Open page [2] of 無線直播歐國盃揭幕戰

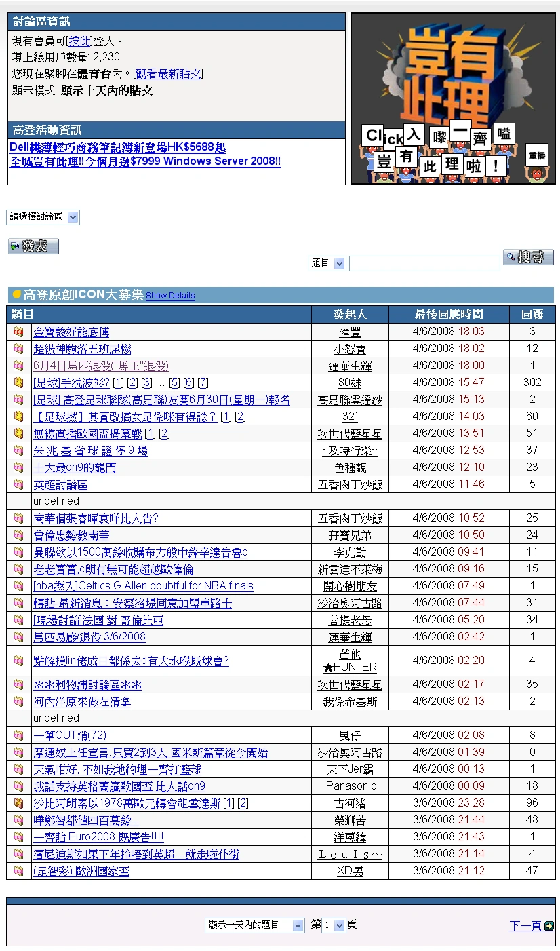(165, 434)
